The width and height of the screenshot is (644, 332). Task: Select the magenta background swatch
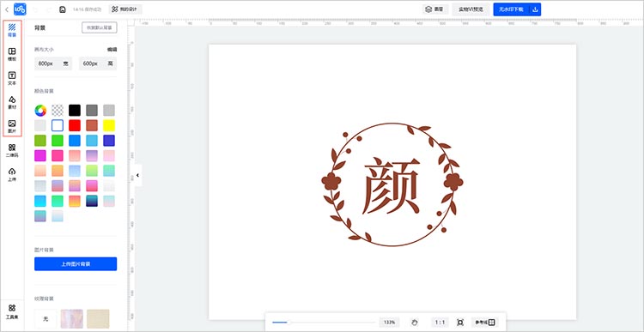click(x=40, y=156)
